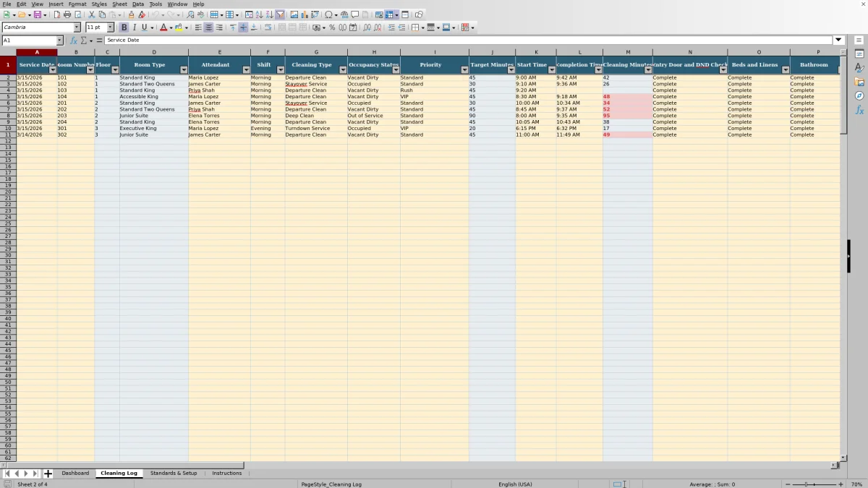Toggle Align Top
Image resolution: width=868 pixels, height=488 pixels.
pos(233,27)
